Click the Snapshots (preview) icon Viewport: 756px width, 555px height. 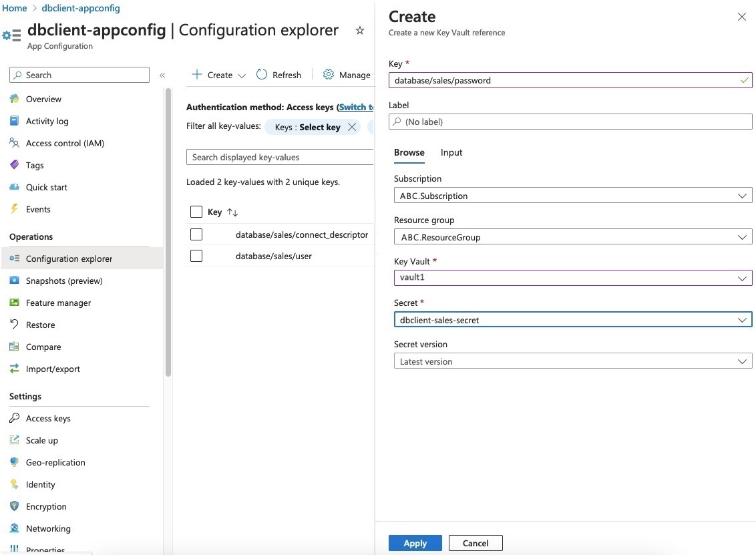[15, 281]
